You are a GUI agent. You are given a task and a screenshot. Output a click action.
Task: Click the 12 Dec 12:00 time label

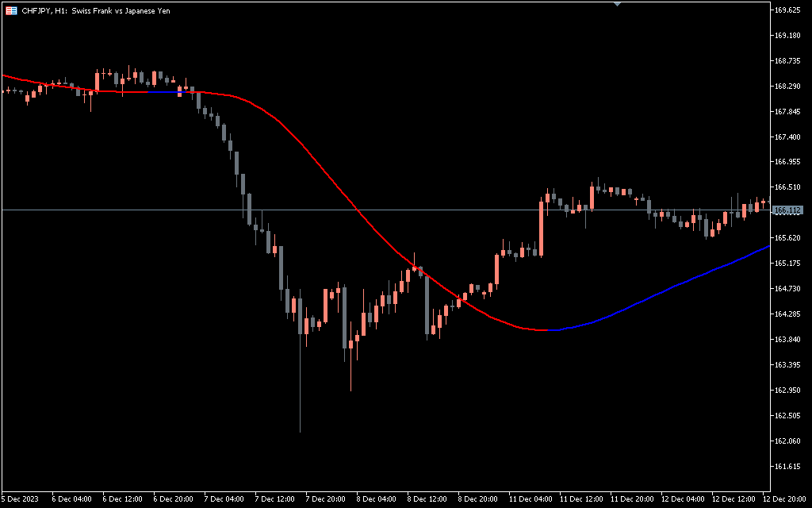[x=733, y=499]
